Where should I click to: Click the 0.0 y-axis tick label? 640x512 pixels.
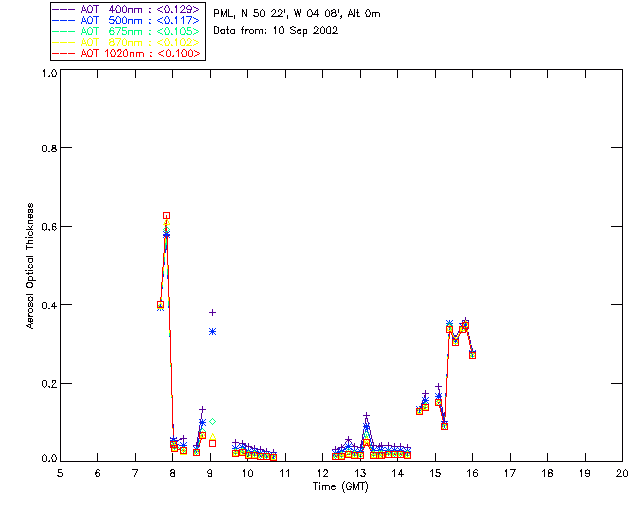click(49, 458)
